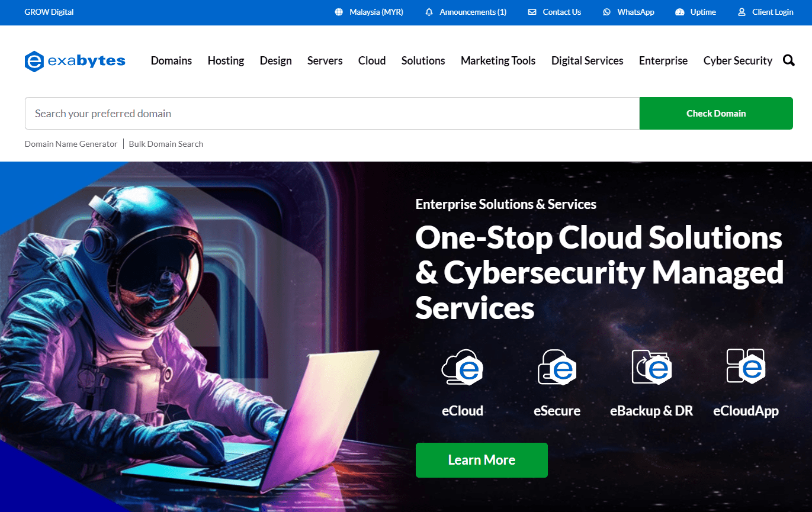Click the eCloud icon

[463, 367]
